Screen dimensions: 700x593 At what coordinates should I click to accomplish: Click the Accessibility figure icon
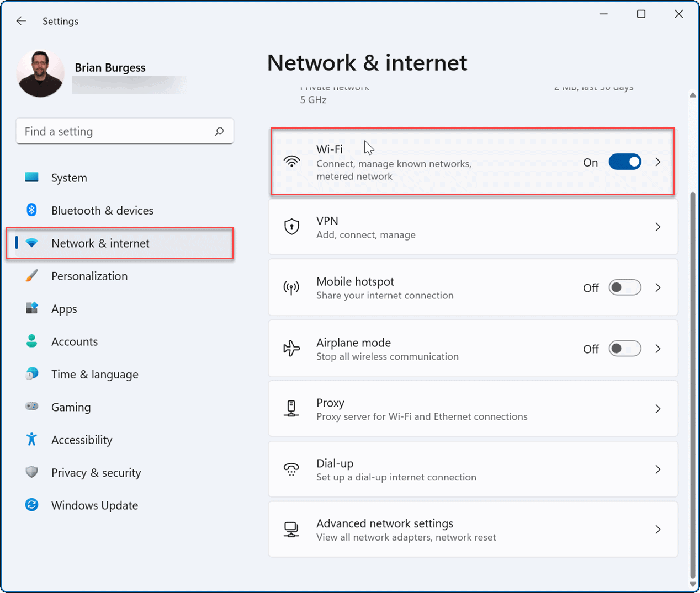[32, 439]
